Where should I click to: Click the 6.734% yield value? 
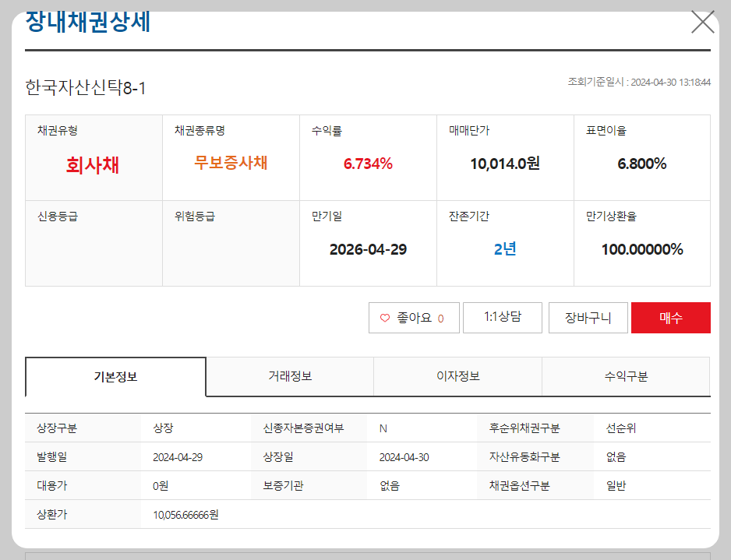[368, 164]
